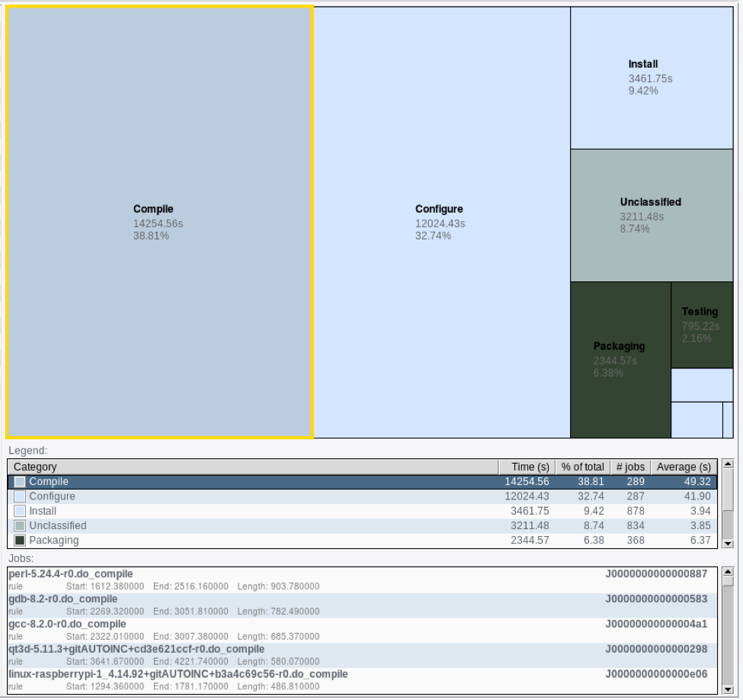
Task: Sort legend by Average (s) column
Action: (x=684, y=467)
